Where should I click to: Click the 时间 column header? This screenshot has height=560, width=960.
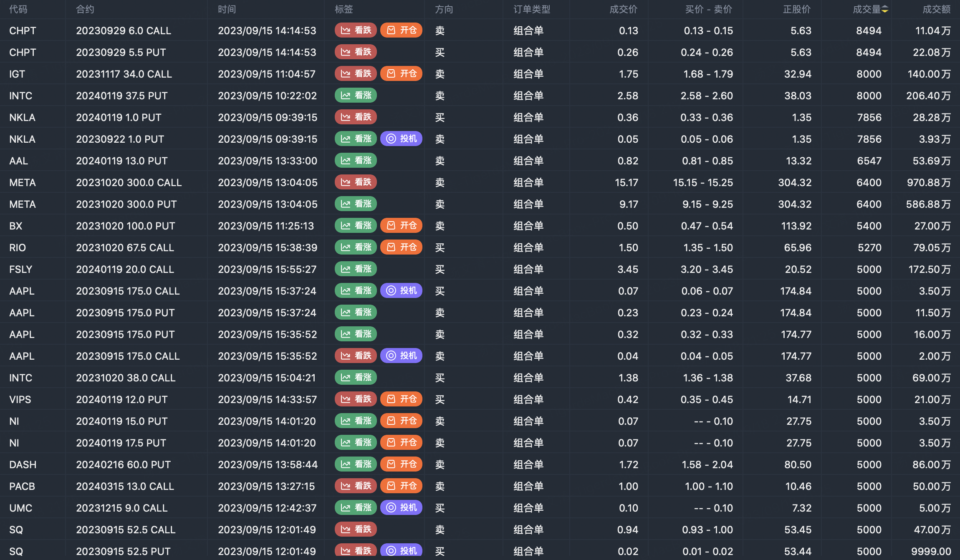coord(227,10)
